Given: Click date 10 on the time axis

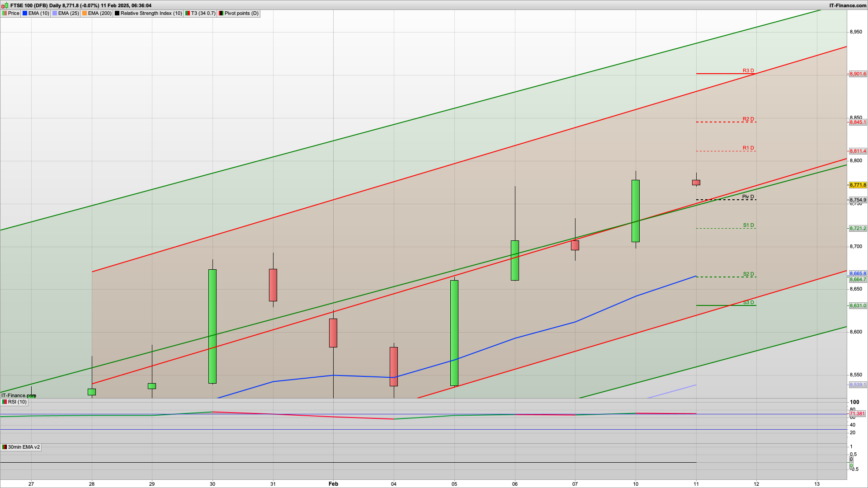Looking at the screenshot, I should coord(636,483).
